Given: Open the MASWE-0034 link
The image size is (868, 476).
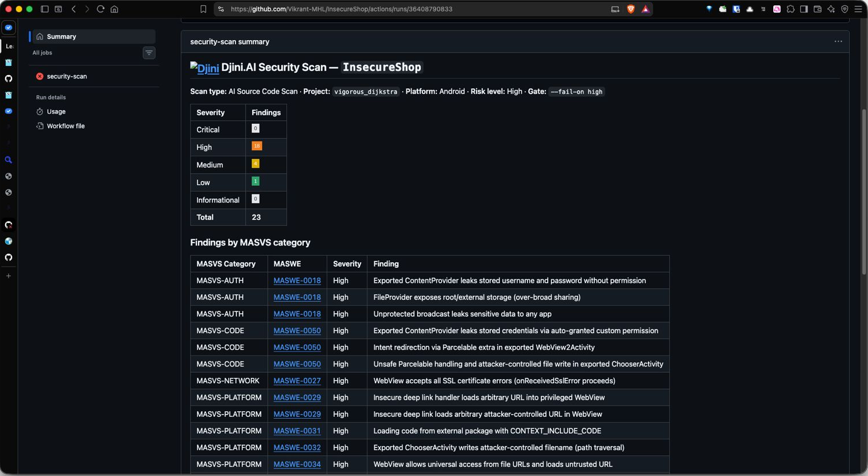Looking at the screenshot, I should coord(297,464).
